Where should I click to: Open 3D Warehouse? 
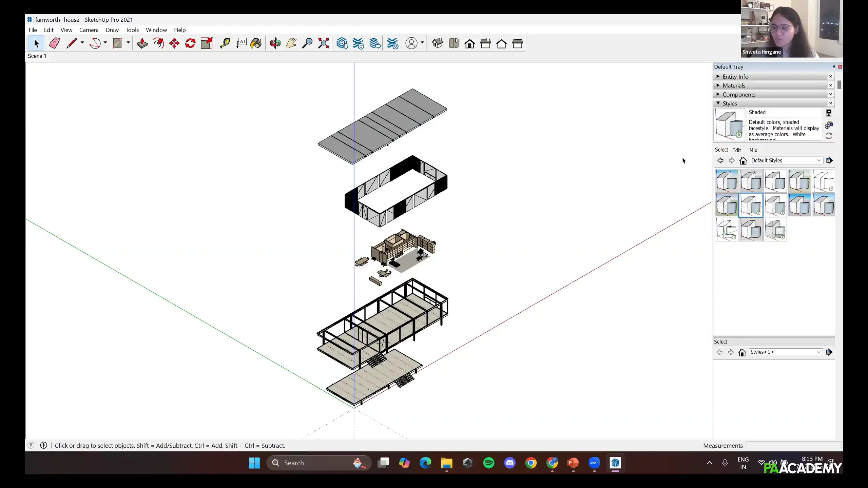coord(342,43)
